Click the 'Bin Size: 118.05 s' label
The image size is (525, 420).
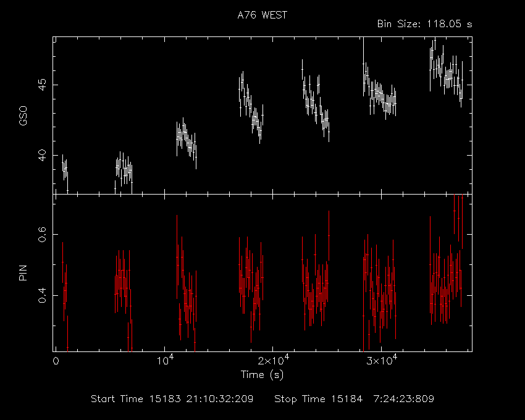coord(424,24)
